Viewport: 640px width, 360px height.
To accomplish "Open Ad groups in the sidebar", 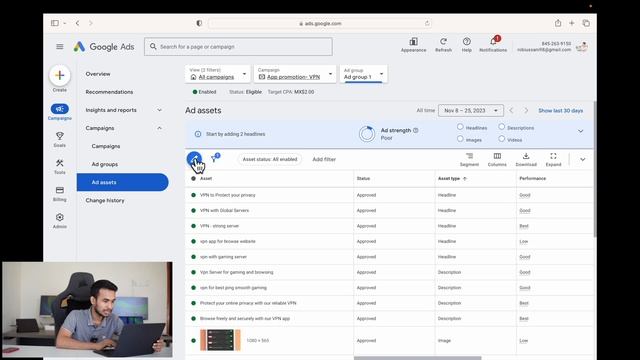I will (x=104, y=164).
